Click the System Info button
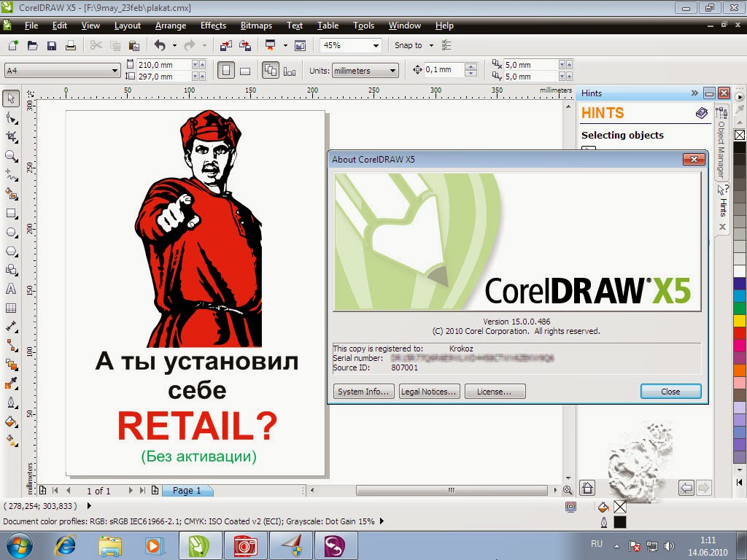The image size is (747, 560). pyautogui.click(x=364, y=392)
